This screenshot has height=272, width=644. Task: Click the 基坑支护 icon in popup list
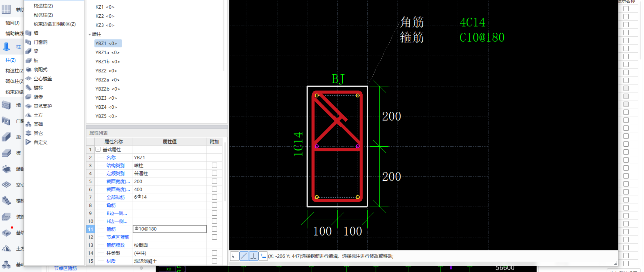[29, 106]
